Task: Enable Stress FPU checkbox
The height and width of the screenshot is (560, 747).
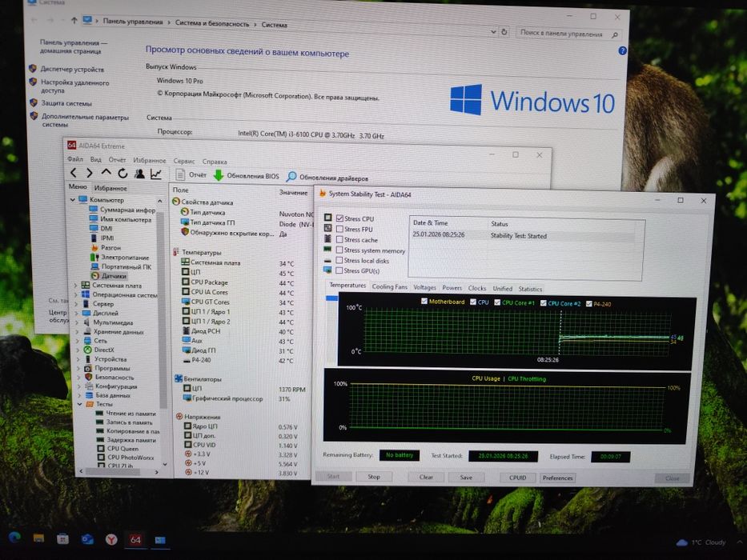Action: (x=339, y=229)
